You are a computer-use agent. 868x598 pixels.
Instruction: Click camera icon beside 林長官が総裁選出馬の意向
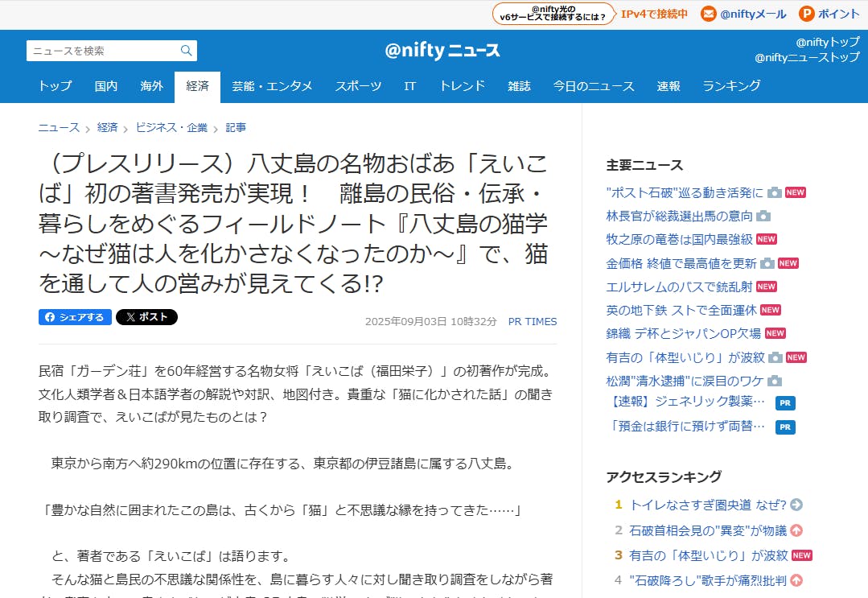coord(763,217)
